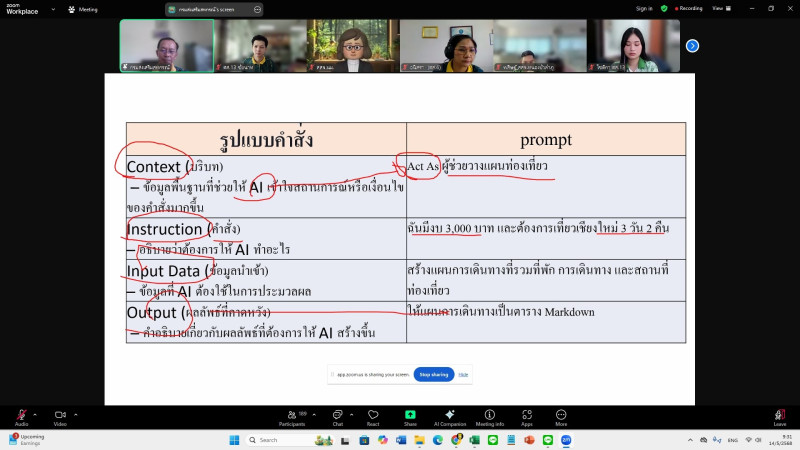Expand the video options arrow
800x450 pixels.
point(74,414)
